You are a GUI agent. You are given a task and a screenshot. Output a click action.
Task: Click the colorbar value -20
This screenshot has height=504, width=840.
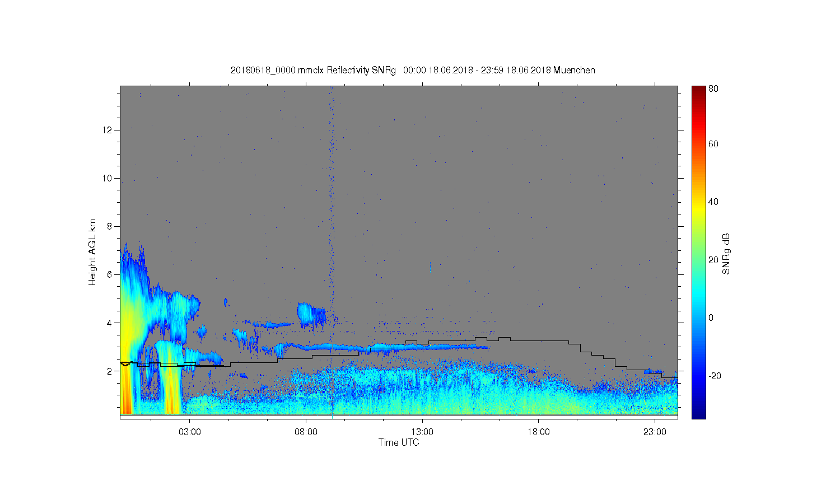click(715, 376)
